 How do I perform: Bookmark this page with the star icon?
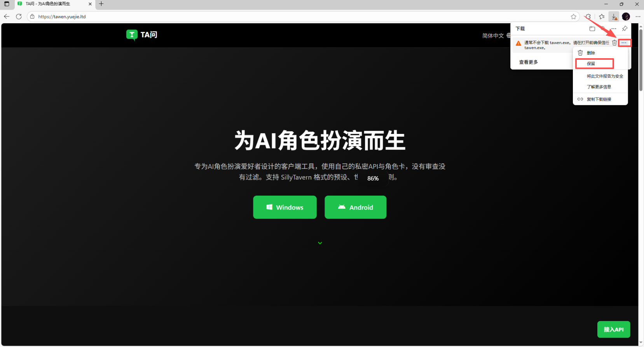coord(573,17)
